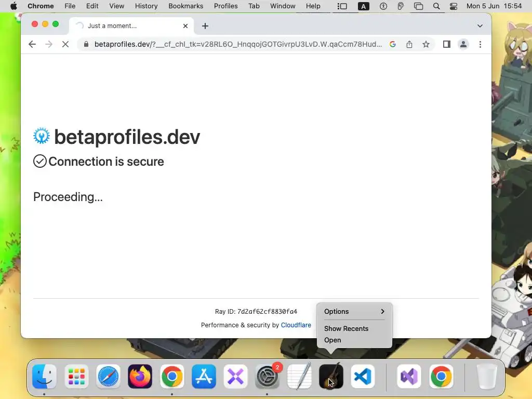Choose Show Recents in Dock menu
Viewport: 532px width, 399px height.
(346, 328)
